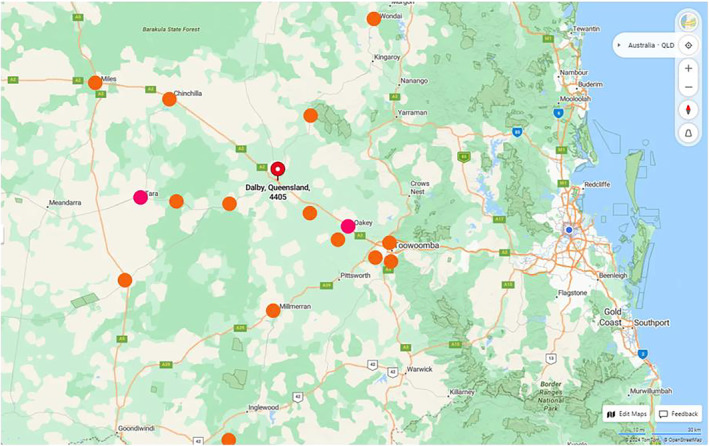Select the red Dalby location pin
The image size is (709, 446).
(278, 171)
